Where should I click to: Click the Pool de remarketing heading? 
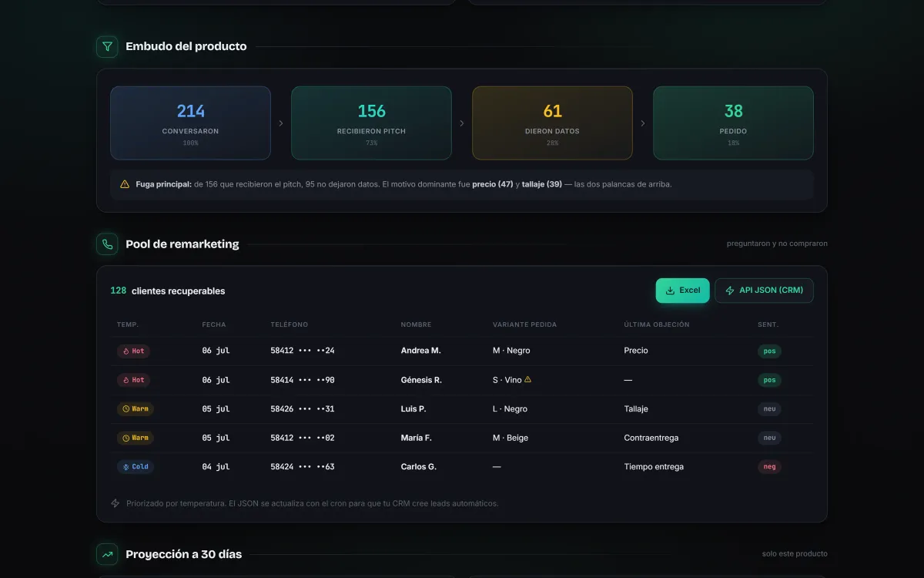point(182,244)
